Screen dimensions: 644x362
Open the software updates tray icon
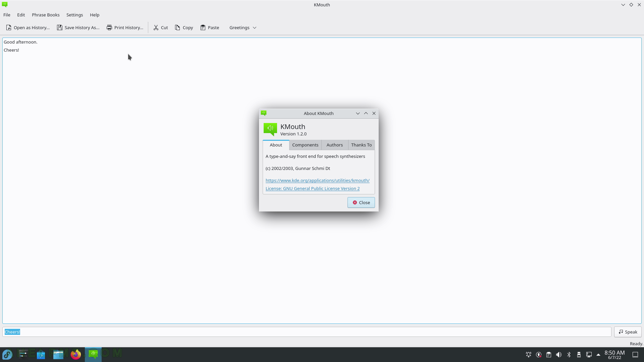539,355
